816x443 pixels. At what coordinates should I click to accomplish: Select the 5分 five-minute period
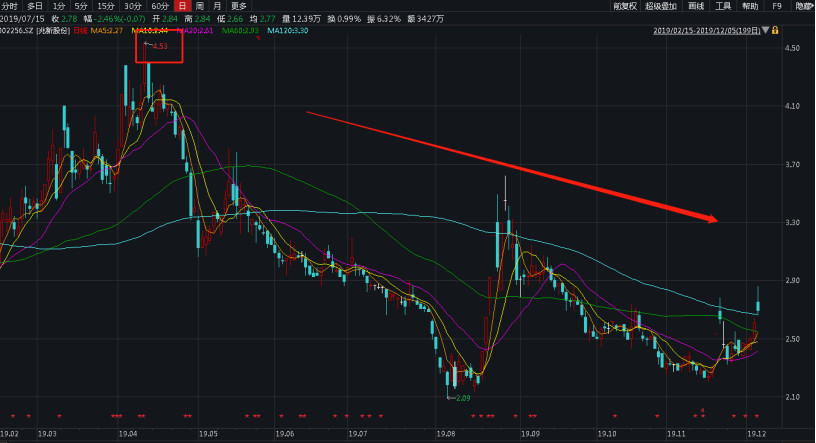click(82, 6)
